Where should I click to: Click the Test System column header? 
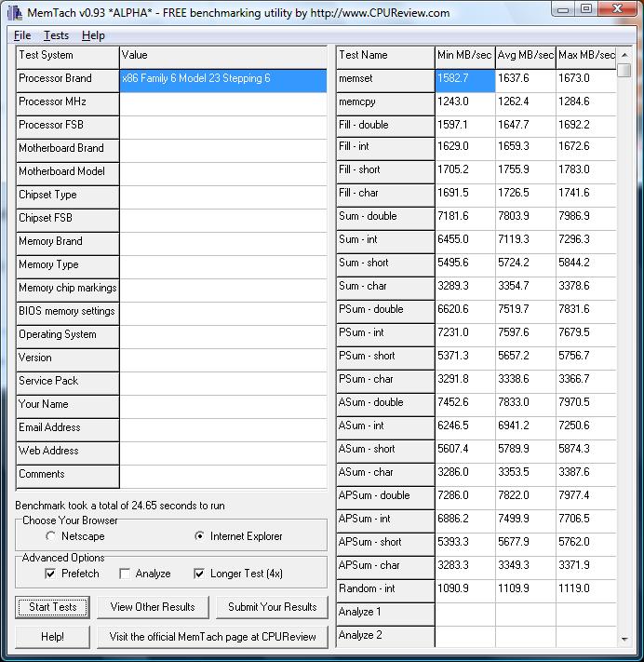68,58
